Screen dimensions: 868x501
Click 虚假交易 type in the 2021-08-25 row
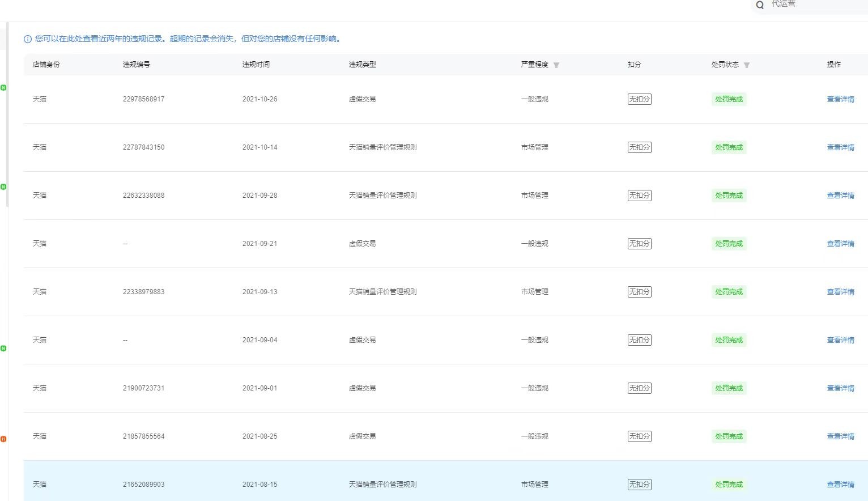tap(362, 436)
